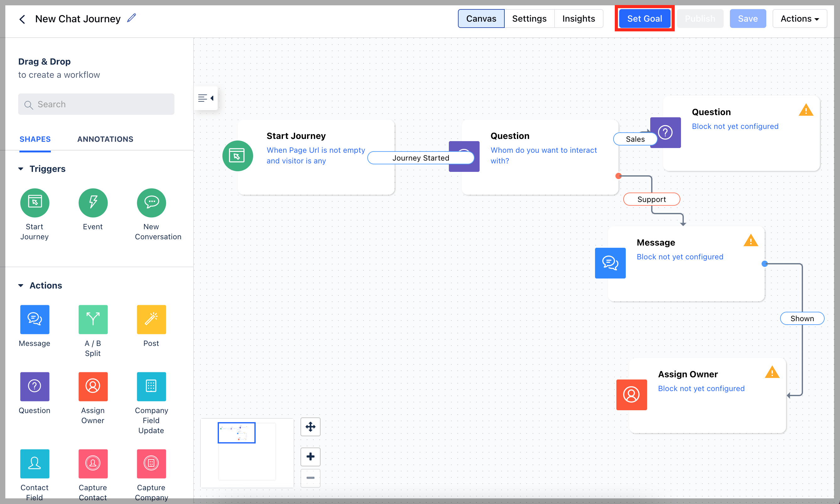The image size is (840, 504).
Task: Click the pan/move canvas control
Action: tap(310, 427)
